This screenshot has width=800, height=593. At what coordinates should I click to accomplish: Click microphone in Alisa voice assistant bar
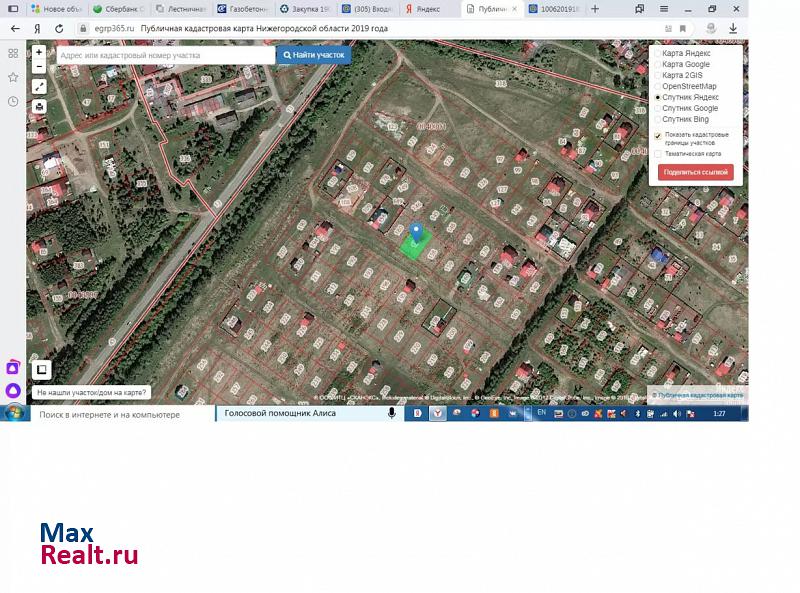click(x=392, y=413)
